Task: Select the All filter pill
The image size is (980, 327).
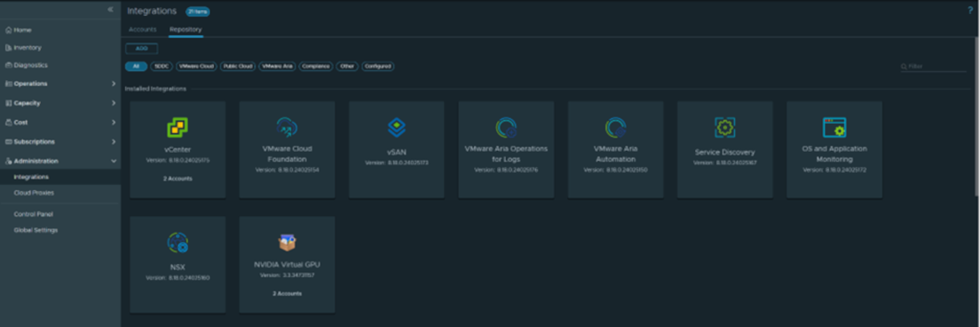Action: coord(136,67)
